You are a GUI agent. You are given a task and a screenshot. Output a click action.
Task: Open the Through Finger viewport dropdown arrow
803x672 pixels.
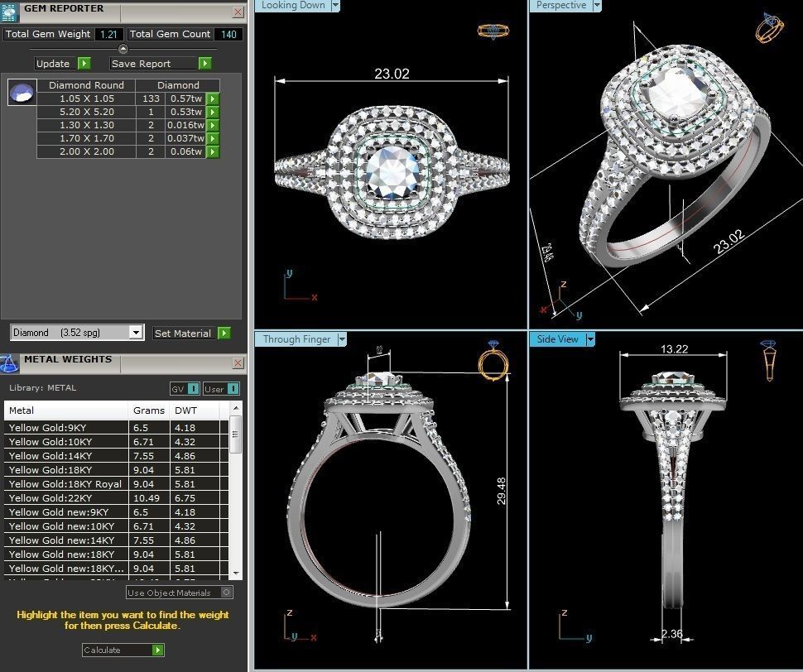click(x=342, y=339)
